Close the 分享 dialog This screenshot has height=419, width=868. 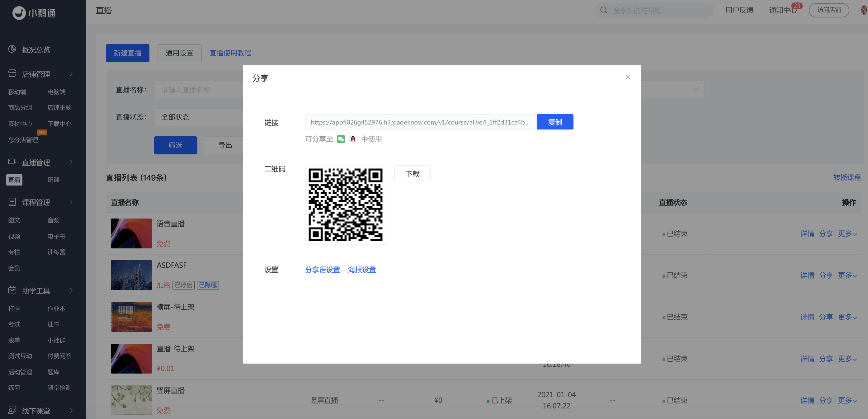tap(628, 77)
